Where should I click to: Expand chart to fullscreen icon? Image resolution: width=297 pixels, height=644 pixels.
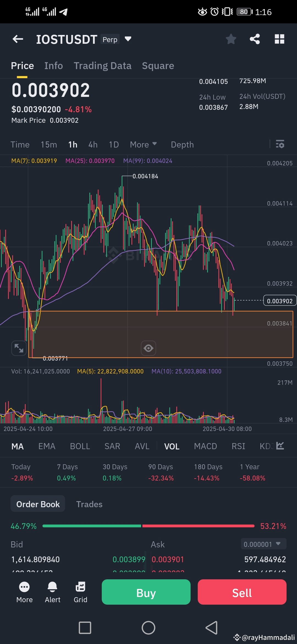(x=19, y=348)
